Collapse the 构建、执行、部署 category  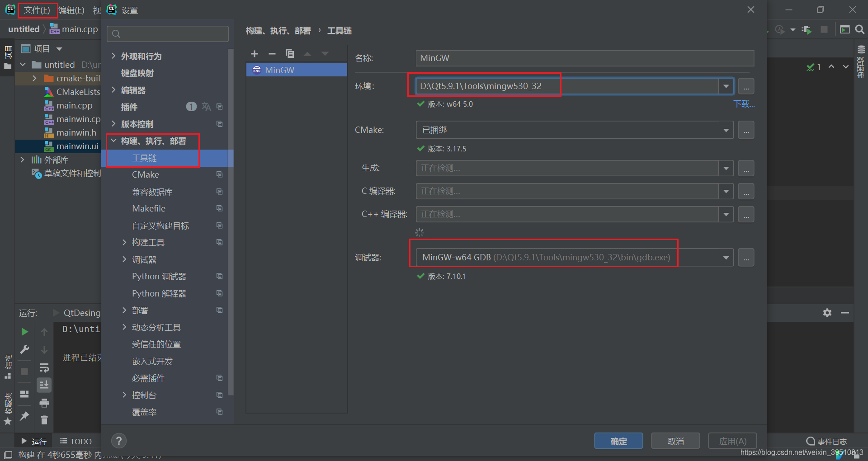(x=114, y=141)
